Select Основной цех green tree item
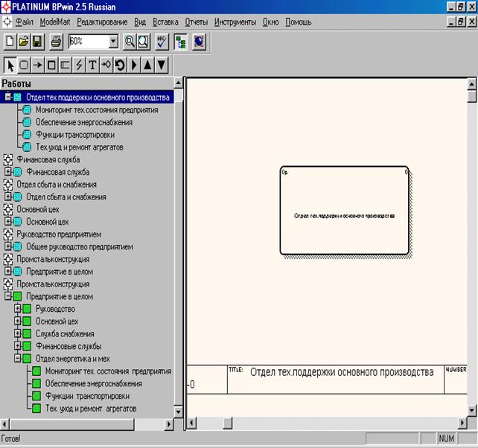Viewport: 478px width, 448px height. (x=57, y=321)
